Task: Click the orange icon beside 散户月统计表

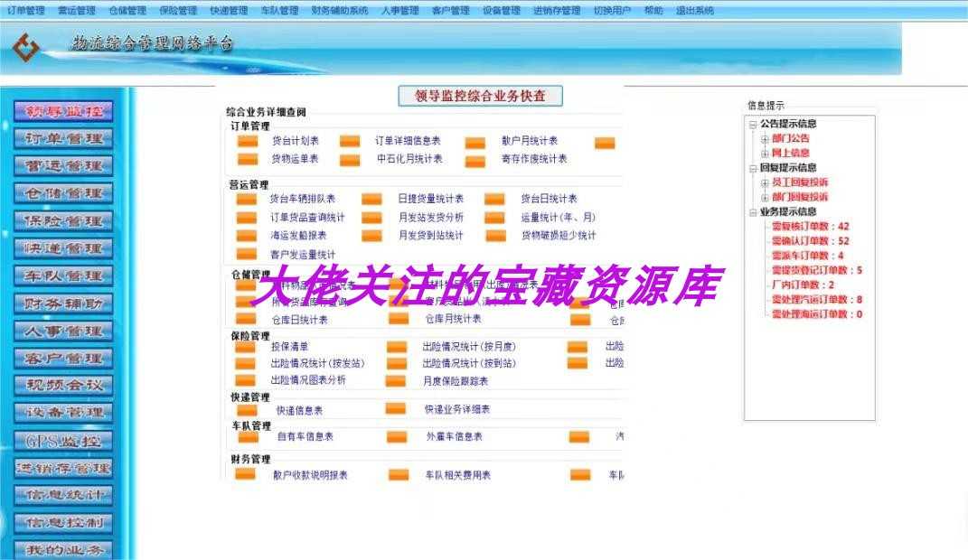Action: pyautogui.click(x=475, y=143)
